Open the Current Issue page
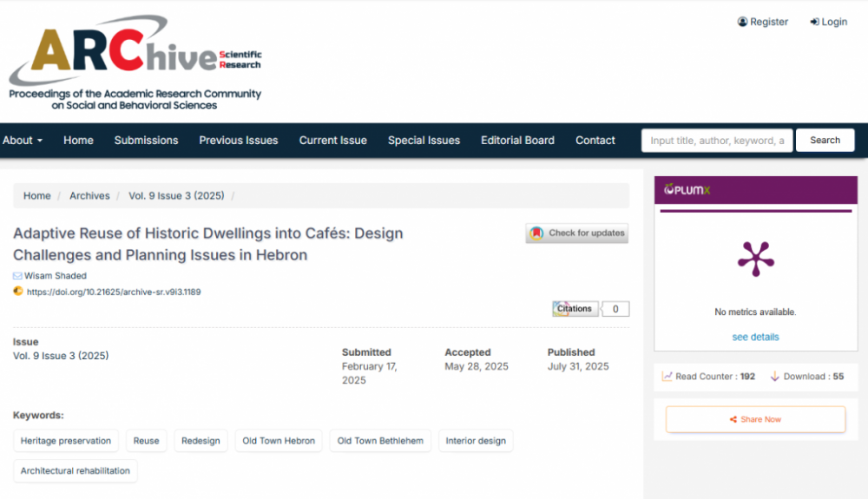 333,141
